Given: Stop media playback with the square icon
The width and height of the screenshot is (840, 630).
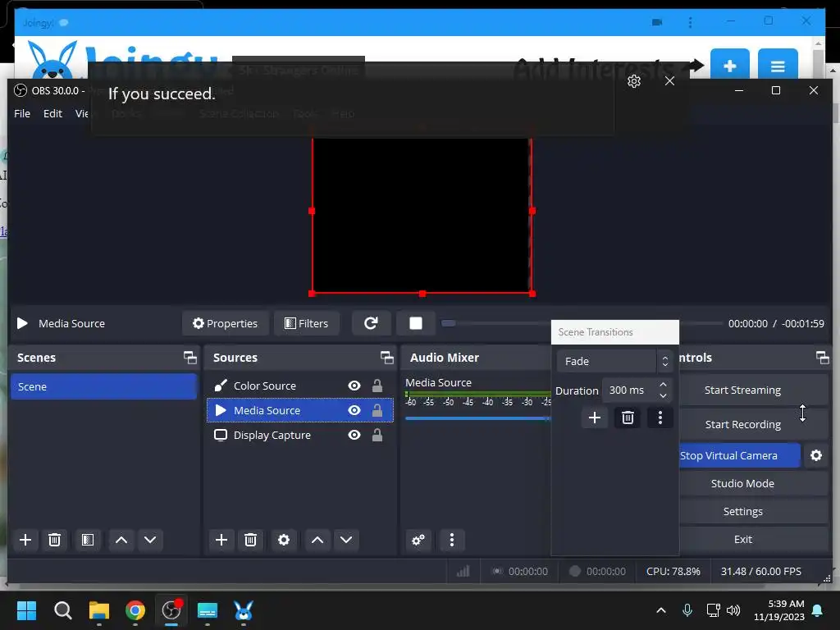Looking at the screenshot, I should [x=416, y=323].
